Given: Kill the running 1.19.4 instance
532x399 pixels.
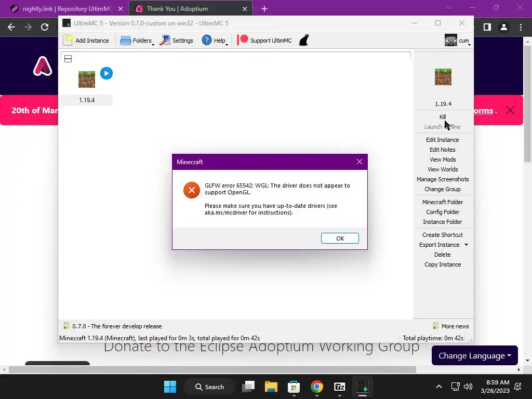Looking at the screenshot, I should pos(443,117).
